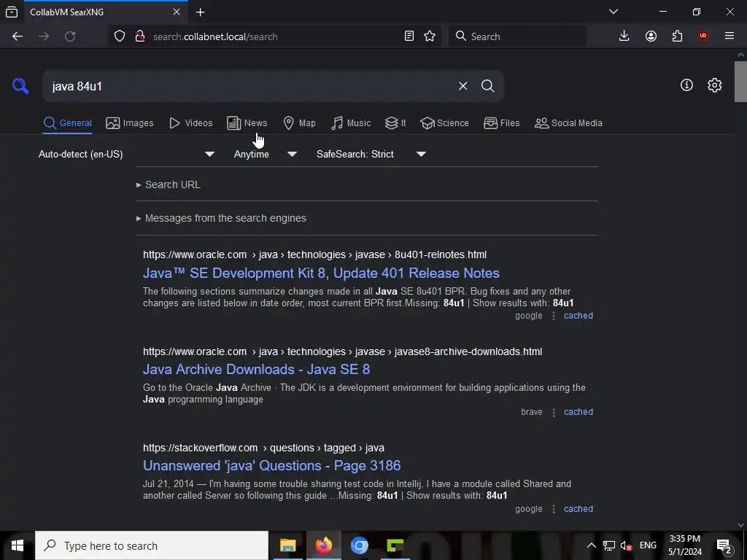The height and width of the screenshot is (560, 747).
Task: Open File Explorer from taskbar
Action: pos(287,545)
